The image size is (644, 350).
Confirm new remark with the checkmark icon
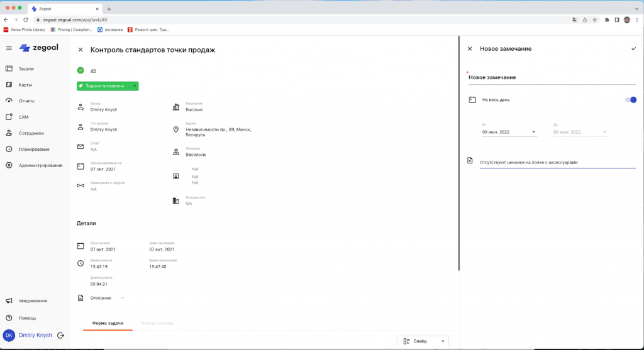[x=633, y=48]
